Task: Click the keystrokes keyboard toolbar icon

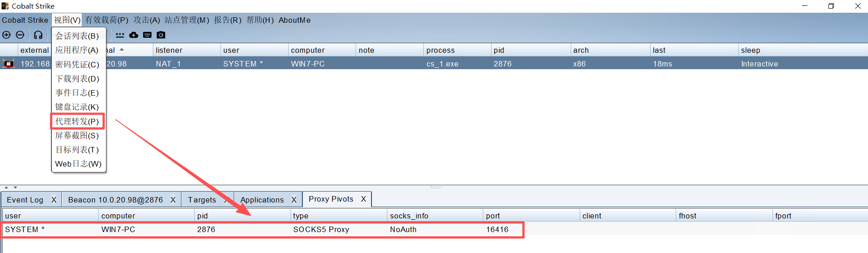Action: tap(147, 35)
